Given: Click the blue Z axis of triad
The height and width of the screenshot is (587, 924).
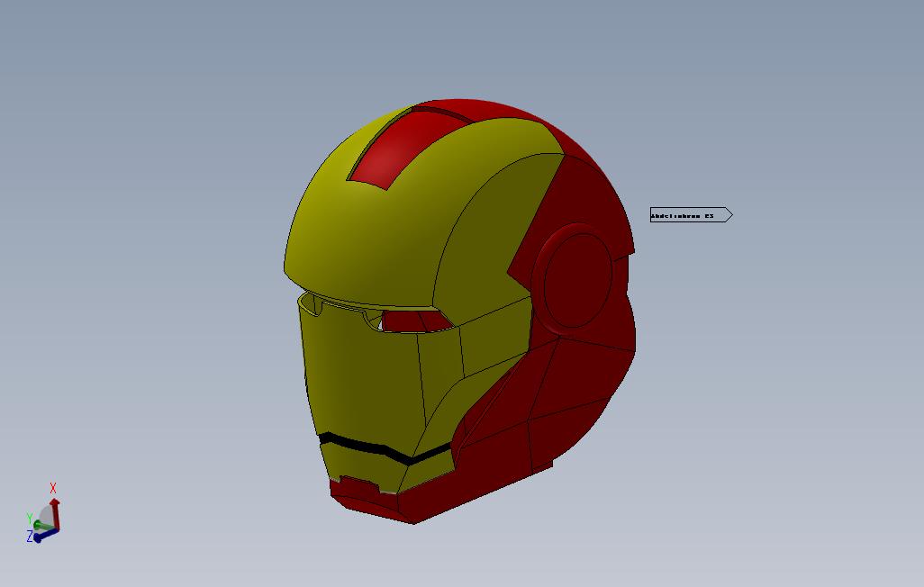Looking at the screenshot, I should (x=46, y=535).
